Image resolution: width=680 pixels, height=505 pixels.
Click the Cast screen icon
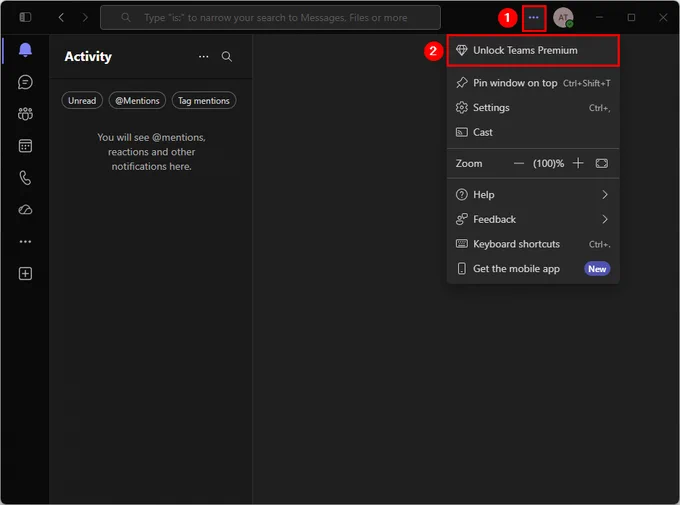pyautogui.click(x=461, y=132)
